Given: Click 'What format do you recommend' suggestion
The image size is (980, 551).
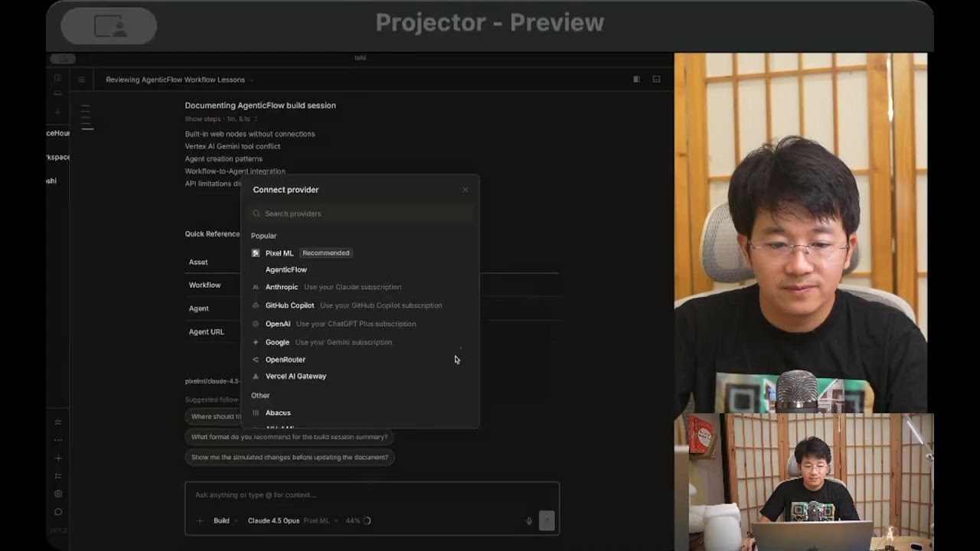Looking at the screenshot, I should click(289, 437).
